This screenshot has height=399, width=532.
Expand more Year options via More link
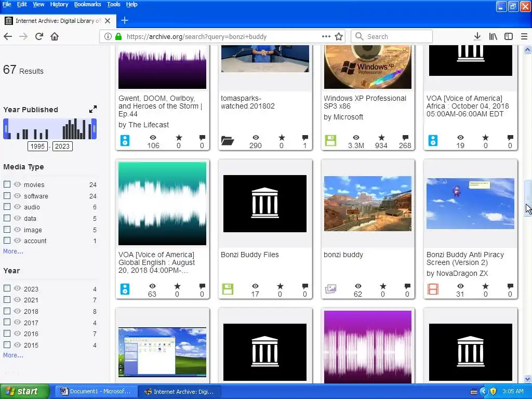pyautogui.click(x=13, y=355)
